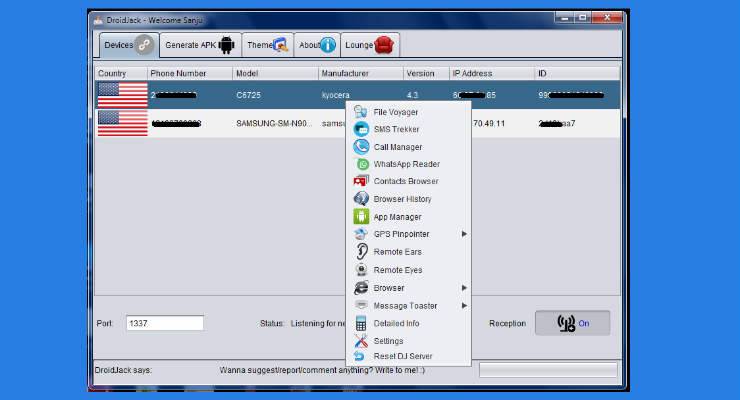The height and width of the screenshot is (400, 740).
Task: Open the Lounge tab
Action: click(370, 45)
